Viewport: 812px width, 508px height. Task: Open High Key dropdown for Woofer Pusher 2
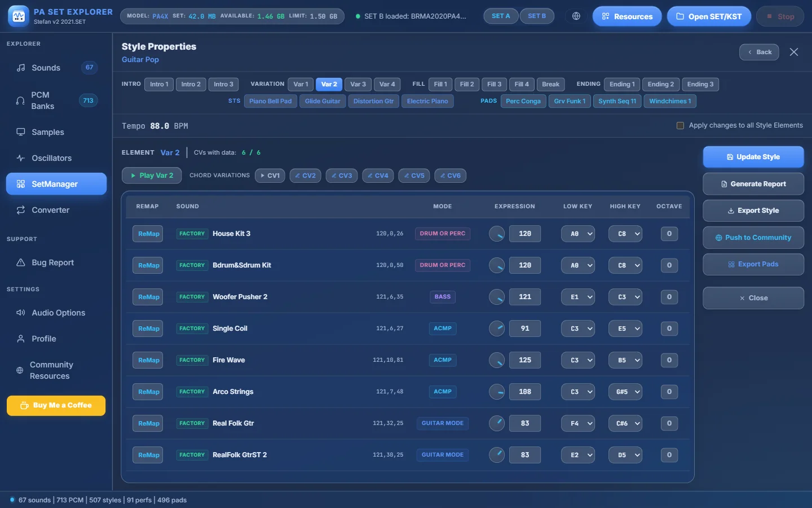click(x=625, y=297)
